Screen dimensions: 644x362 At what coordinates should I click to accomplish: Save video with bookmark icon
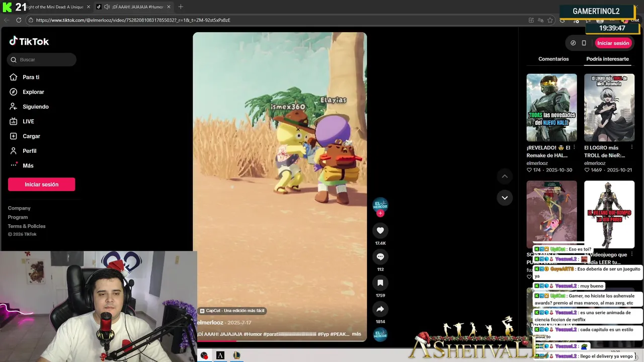click(380, 283)
